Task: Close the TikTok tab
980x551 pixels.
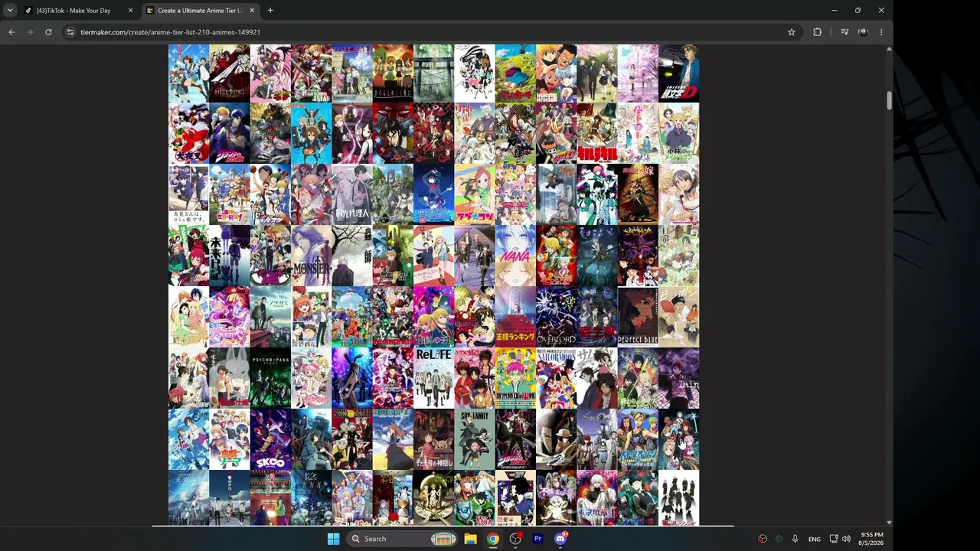Action: point(130,11)
